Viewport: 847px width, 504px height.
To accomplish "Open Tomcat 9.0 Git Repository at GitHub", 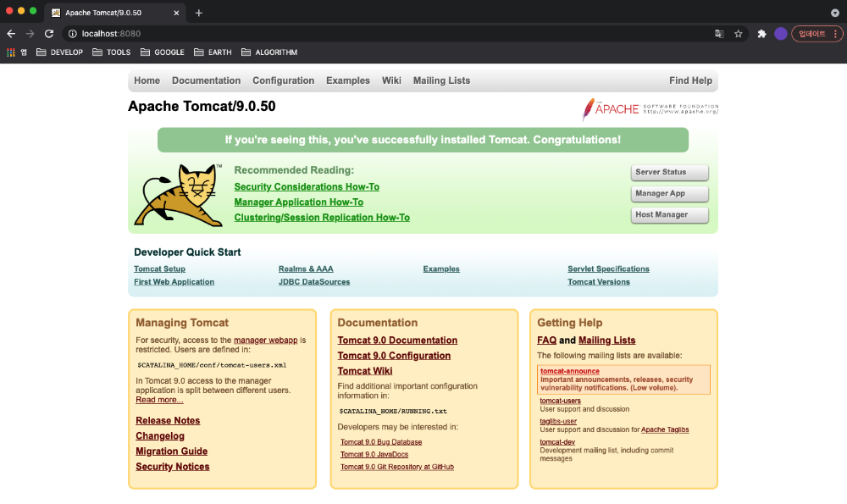I will click(x=397, y=467).
